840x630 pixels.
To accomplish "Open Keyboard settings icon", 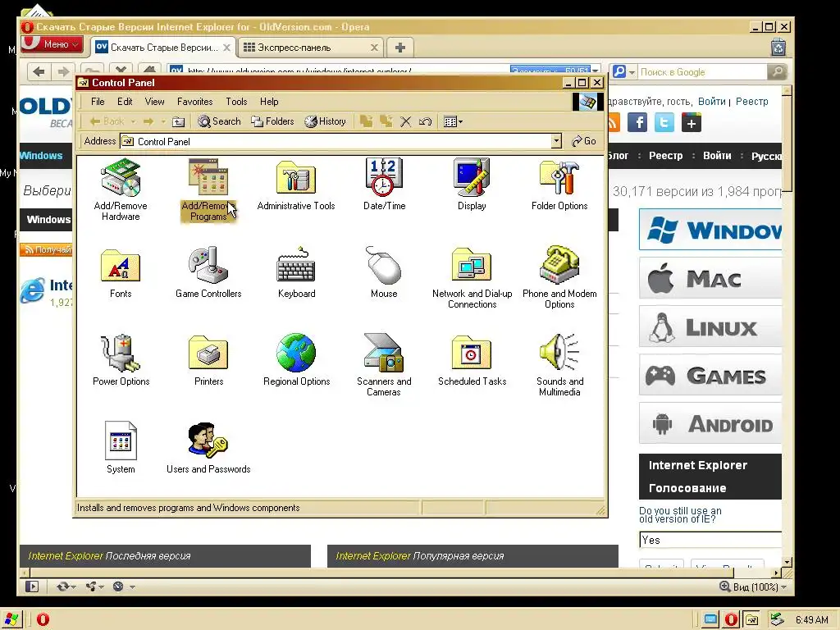I will click(296, 272).
